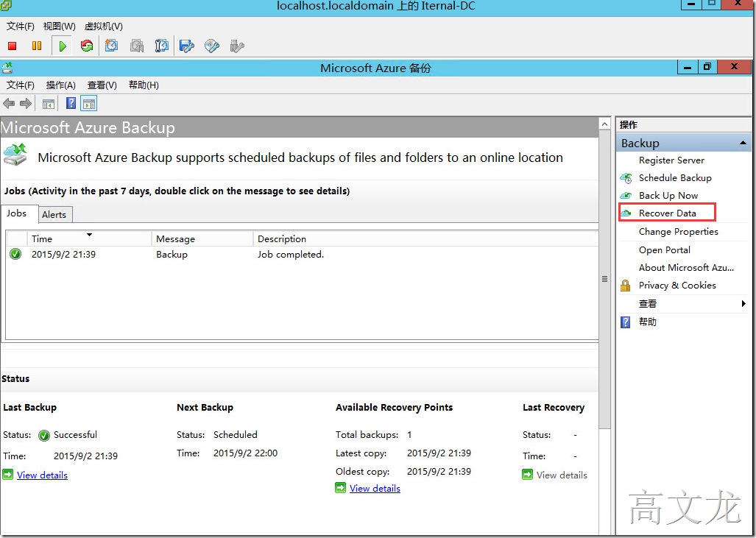The height and width of the screenshot is (538, 756).
Task: Open View details under Last Backup
Action: coord(42,475)
